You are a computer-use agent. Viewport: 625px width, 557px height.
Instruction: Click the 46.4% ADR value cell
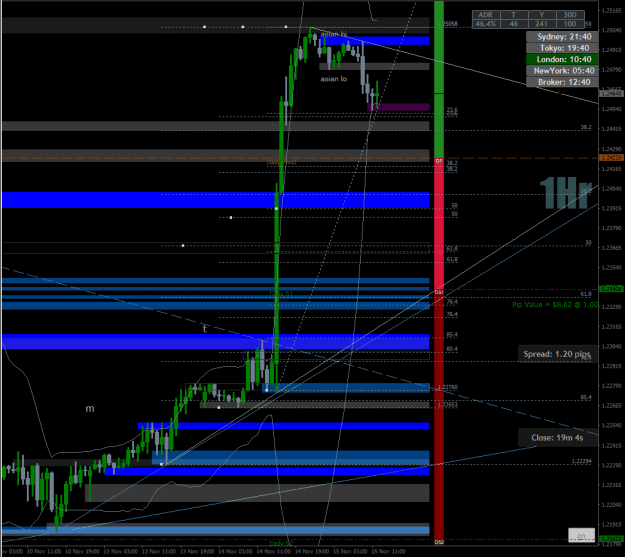click(485, 24)
